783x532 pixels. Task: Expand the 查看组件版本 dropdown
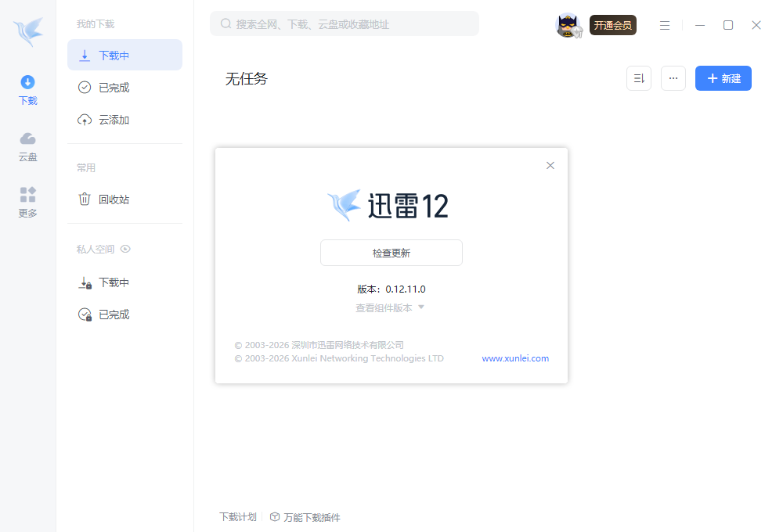(x=391, y=307)
